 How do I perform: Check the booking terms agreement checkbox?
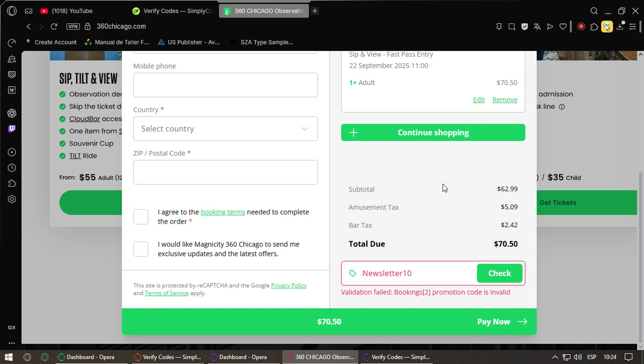[x=141, y=217]
